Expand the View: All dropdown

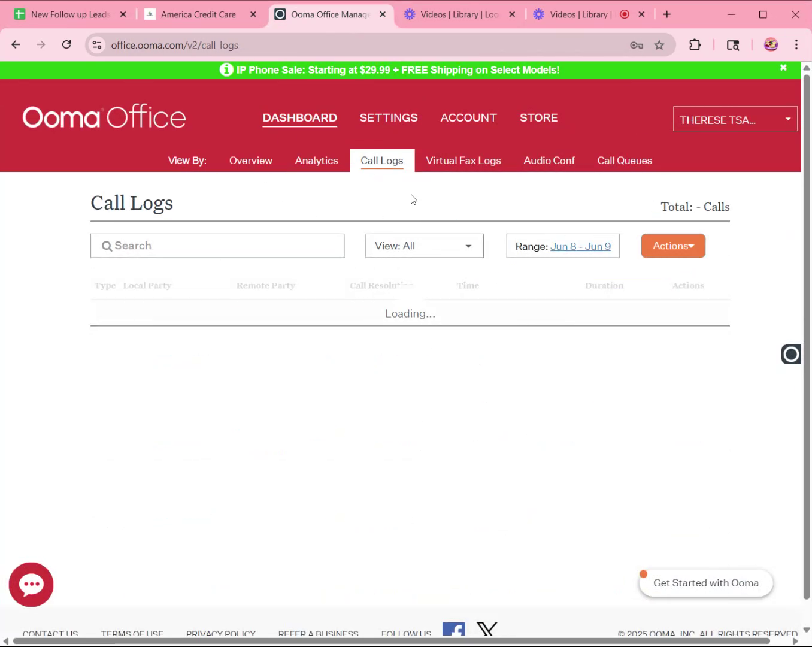(425, 246)
